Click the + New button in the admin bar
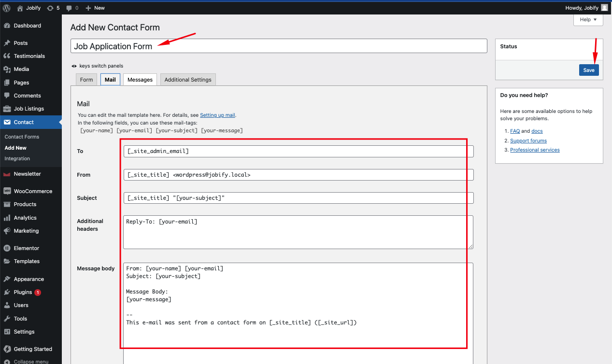Viewport: 612px width, 364px height. tap(95, 8)
